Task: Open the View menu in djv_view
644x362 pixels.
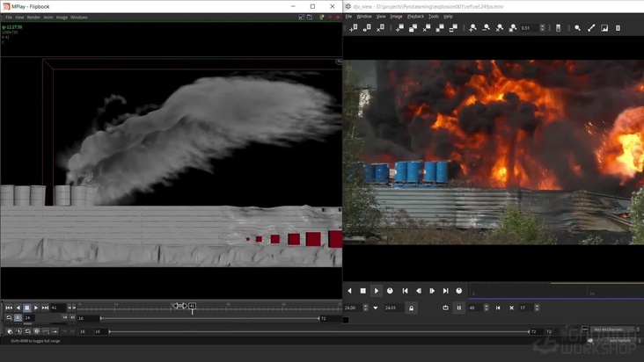Action: point(381,17)
